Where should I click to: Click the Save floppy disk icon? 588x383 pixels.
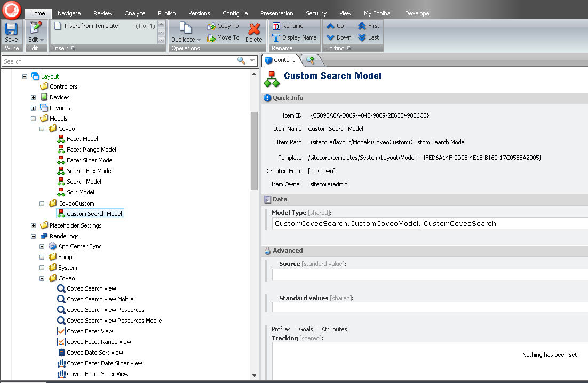click(11, 28)
